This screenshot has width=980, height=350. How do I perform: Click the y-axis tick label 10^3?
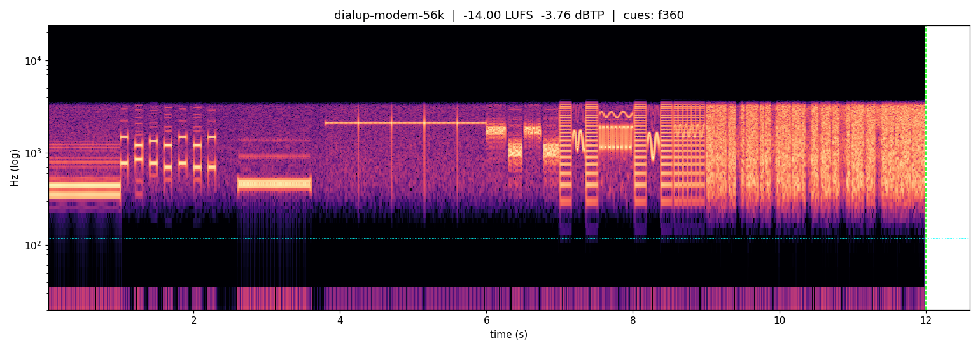click(x=33, y=153)
